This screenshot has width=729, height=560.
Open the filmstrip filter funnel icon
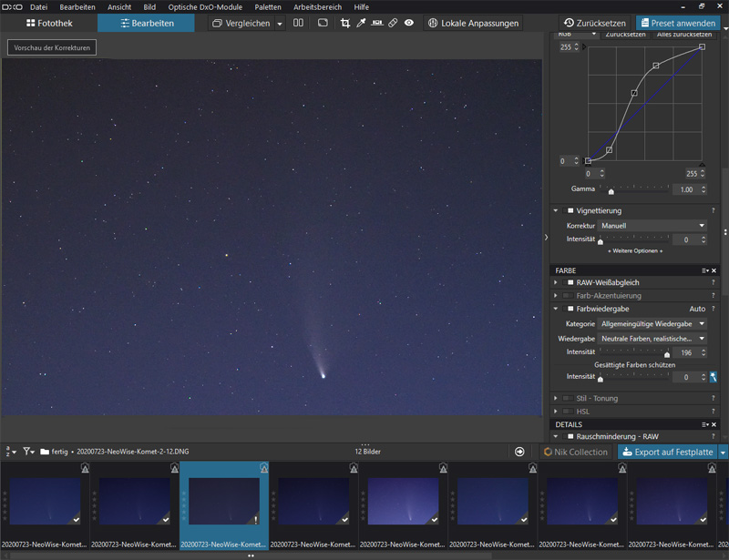(x=27, y=452)
